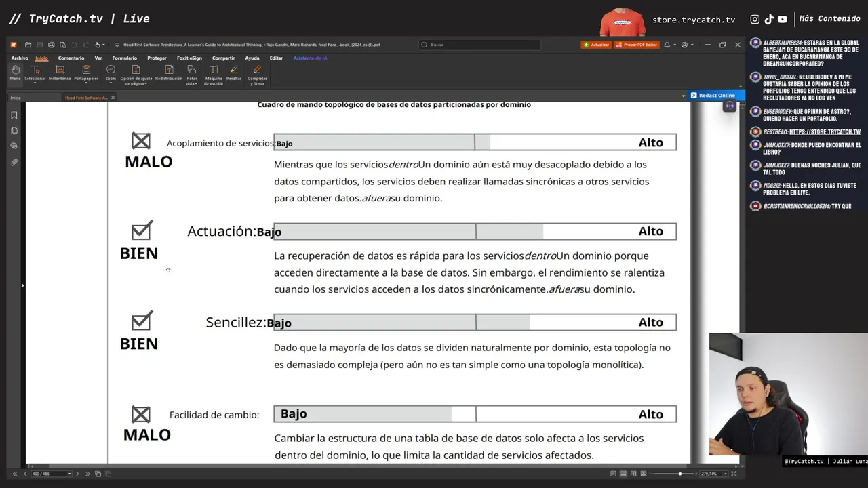Expand the Zoom tool dropdown arrow

coord(111,83)
